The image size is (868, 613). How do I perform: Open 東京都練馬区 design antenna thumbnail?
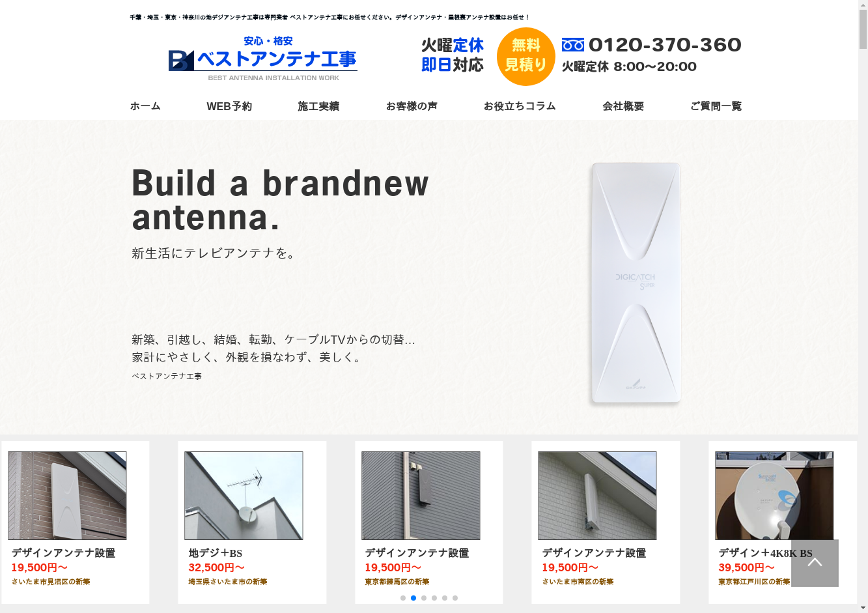click(421, 496)
